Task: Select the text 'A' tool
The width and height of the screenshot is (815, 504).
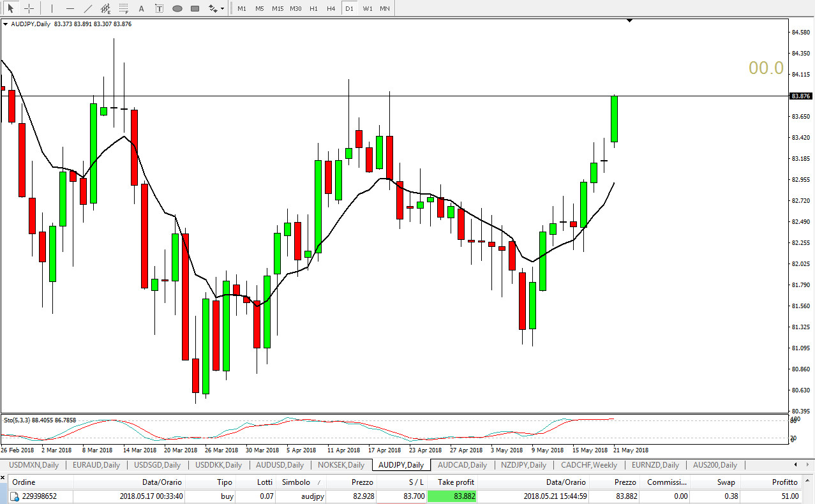Action: click(141, 8)
